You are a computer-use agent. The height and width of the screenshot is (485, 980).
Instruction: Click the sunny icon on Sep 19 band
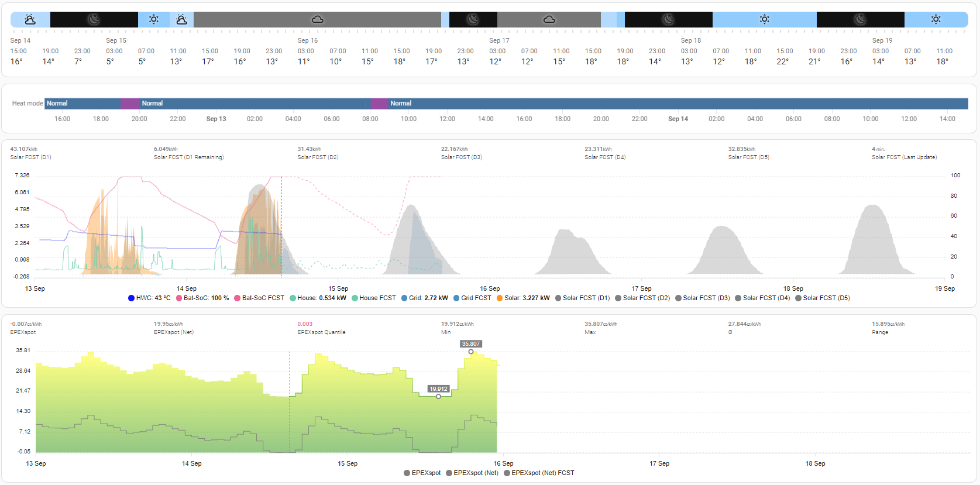click(936, 19)
